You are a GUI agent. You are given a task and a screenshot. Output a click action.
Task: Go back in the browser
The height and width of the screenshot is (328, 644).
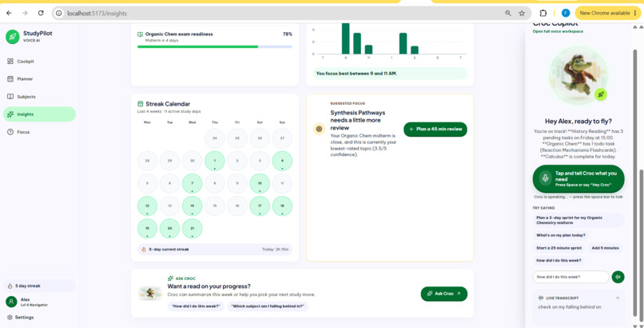click(9, 13)
